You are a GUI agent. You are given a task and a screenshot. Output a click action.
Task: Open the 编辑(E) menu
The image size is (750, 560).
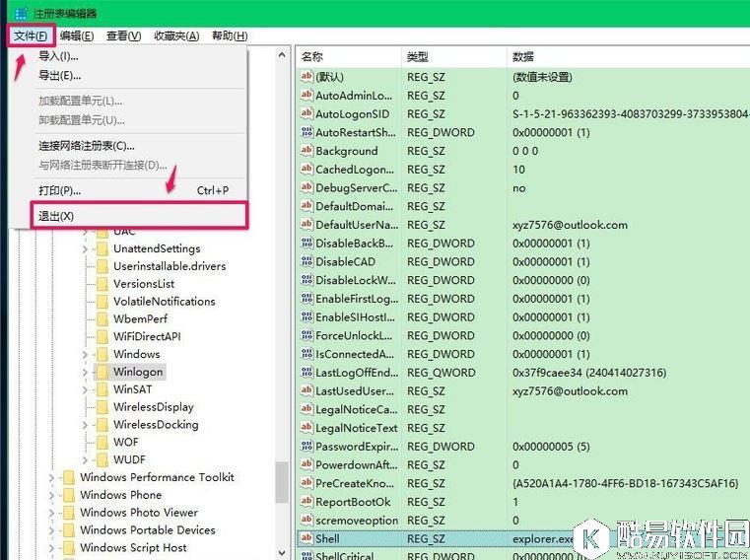pos(77,35)
